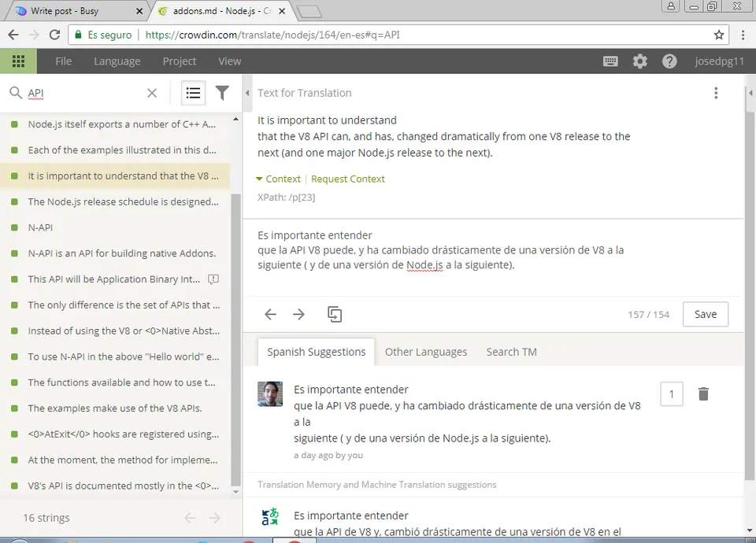The height and width of the screenshot is (543, 756).
Task: Click your avatar on the Spanish suggestion
Action: pos(270,393)
